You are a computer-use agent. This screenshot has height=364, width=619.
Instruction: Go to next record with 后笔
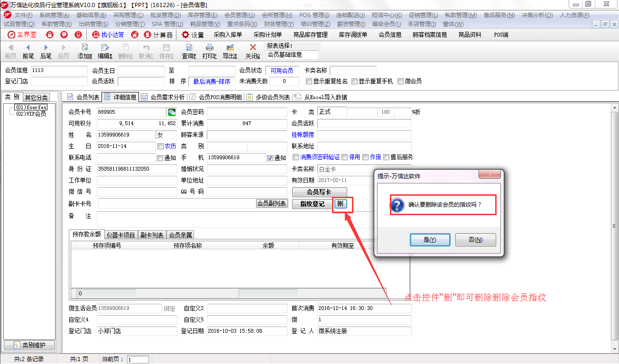(46, 51)
